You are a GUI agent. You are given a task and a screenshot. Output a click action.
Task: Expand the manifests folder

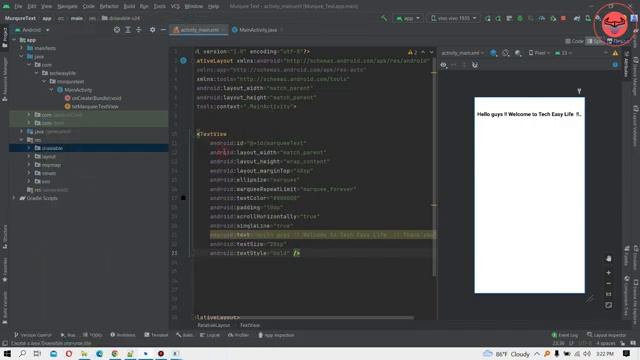[22, 48]
